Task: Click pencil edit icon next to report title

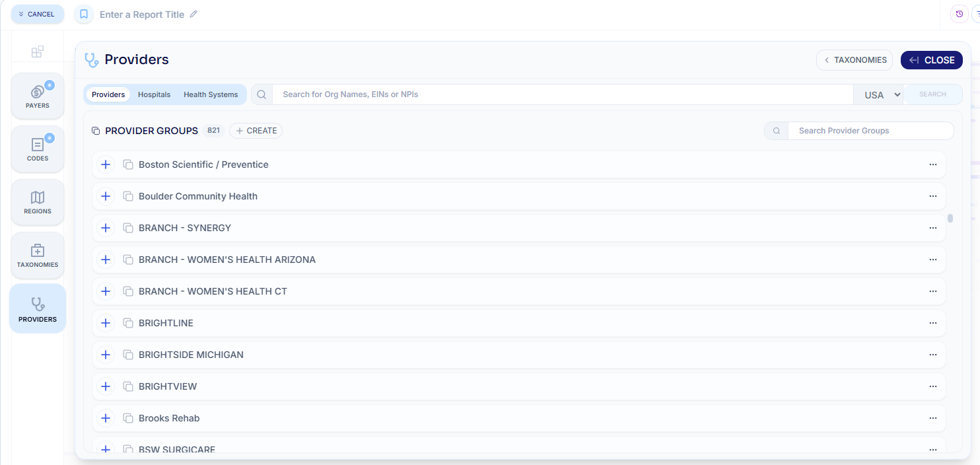Action: (x=193, y=14)
